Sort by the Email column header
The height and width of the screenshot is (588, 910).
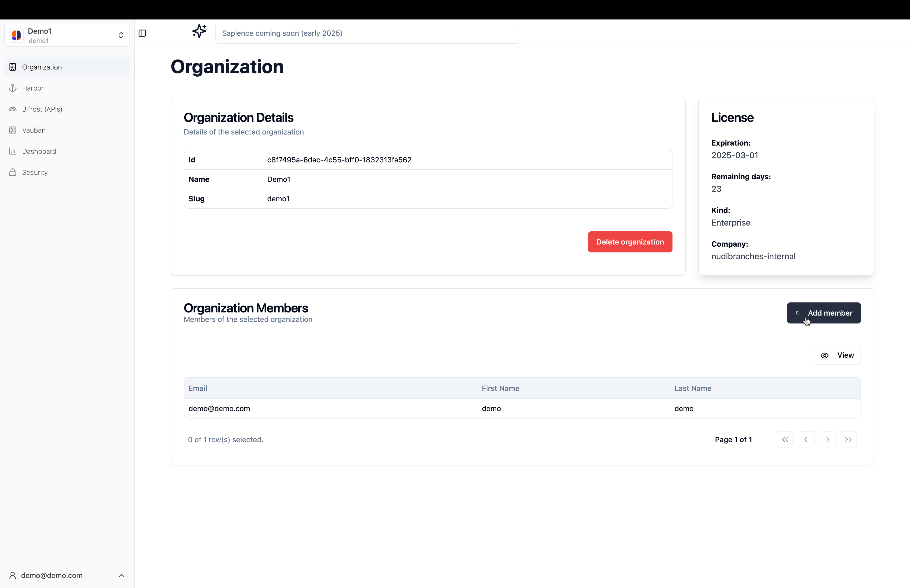tap(198, 388)
